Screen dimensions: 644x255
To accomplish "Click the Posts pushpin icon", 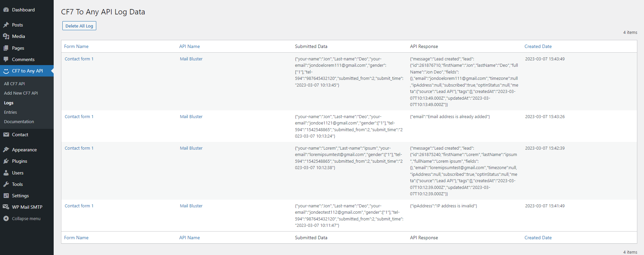I will coord(6,25).
